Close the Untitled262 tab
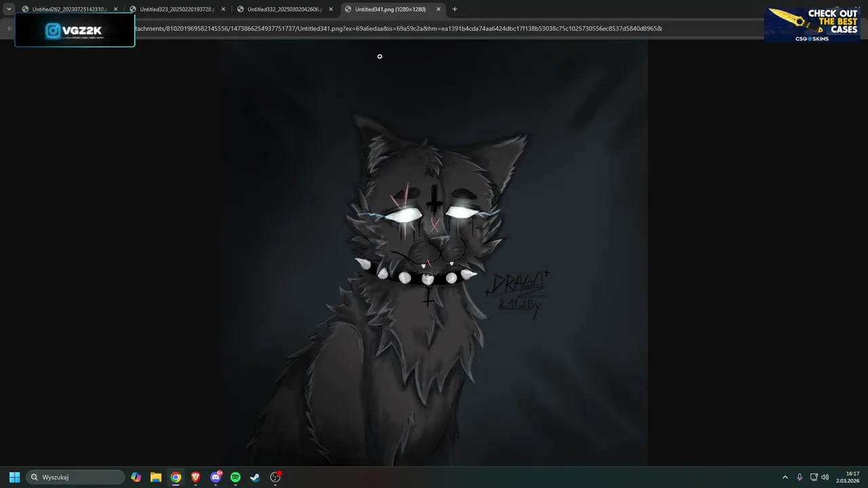The height and width of the screenshot is (488, 868). point(115,9)
